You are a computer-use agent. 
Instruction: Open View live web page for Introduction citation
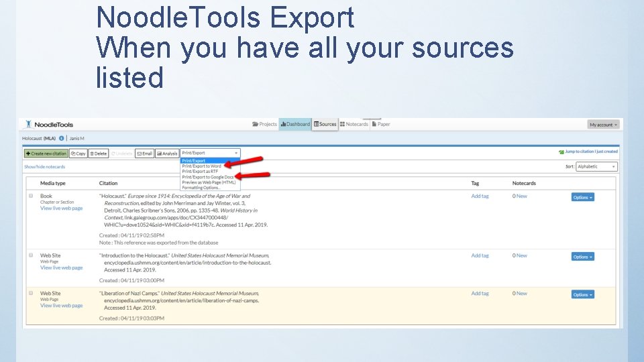coord(61,267)
